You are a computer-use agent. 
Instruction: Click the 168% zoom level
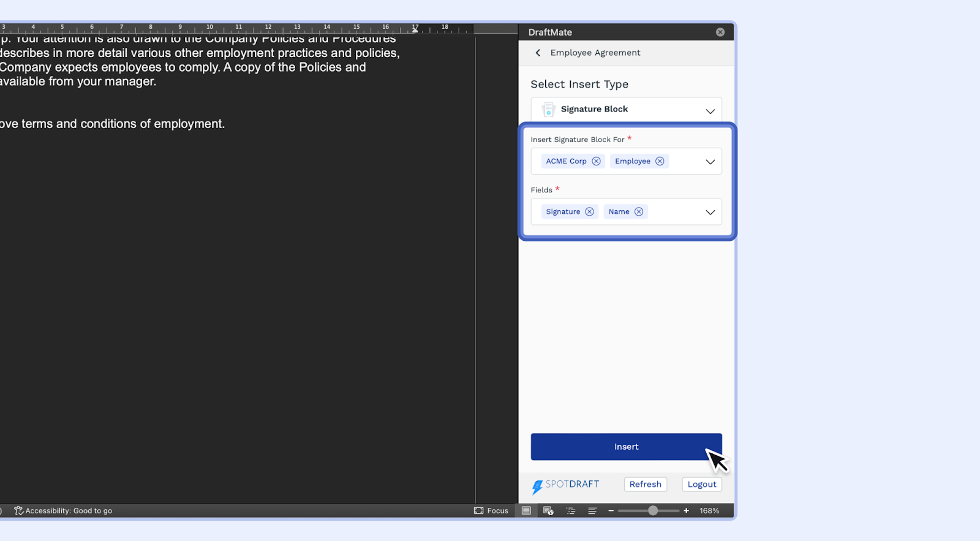point(709,510)
